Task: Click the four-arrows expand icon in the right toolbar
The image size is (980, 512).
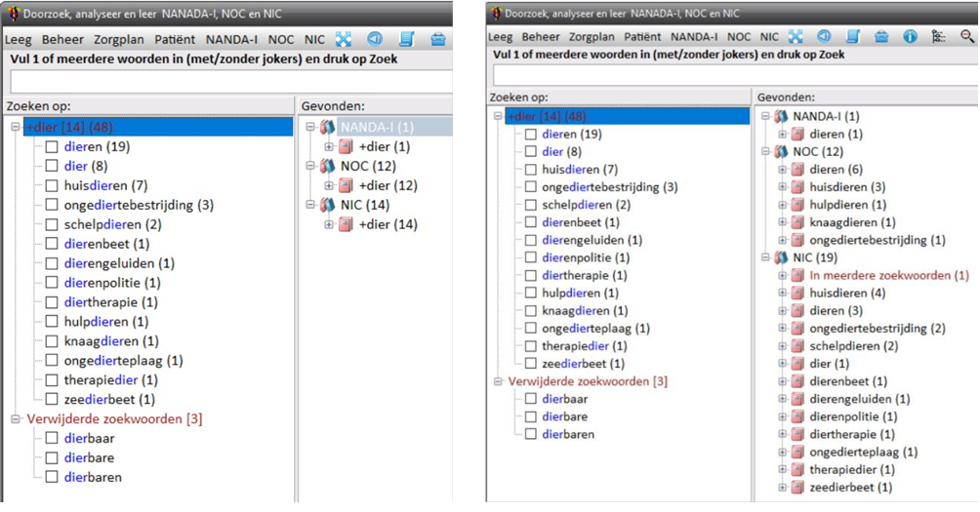Action: (796, 37)
